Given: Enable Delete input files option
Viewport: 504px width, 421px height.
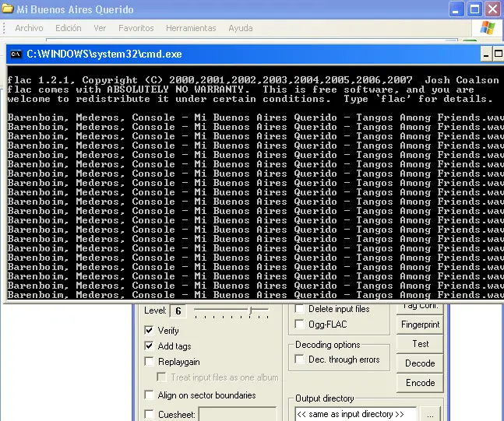Looking at the screenshot, I should click(299, 309).
